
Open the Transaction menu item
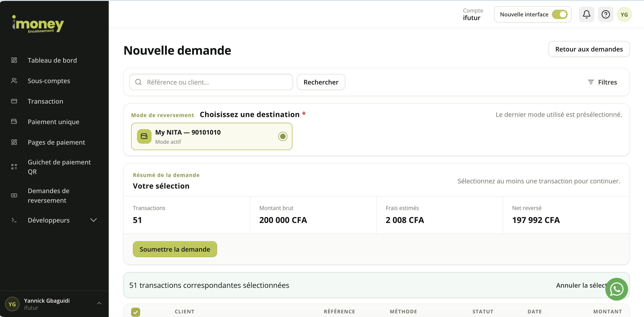[45, 101]
